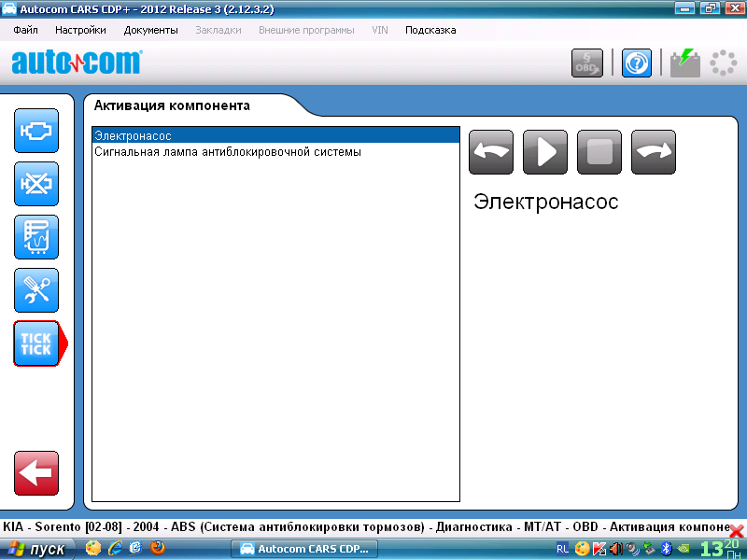The width and height of the screenshot is (747, 560).
Task: Start component activation with play button
Action: [545, 152]
